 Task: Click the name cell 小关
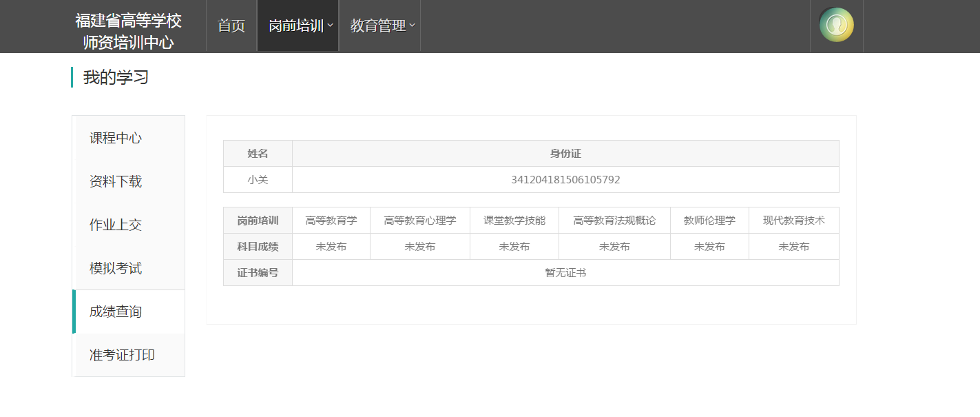(x=258, y=180)
